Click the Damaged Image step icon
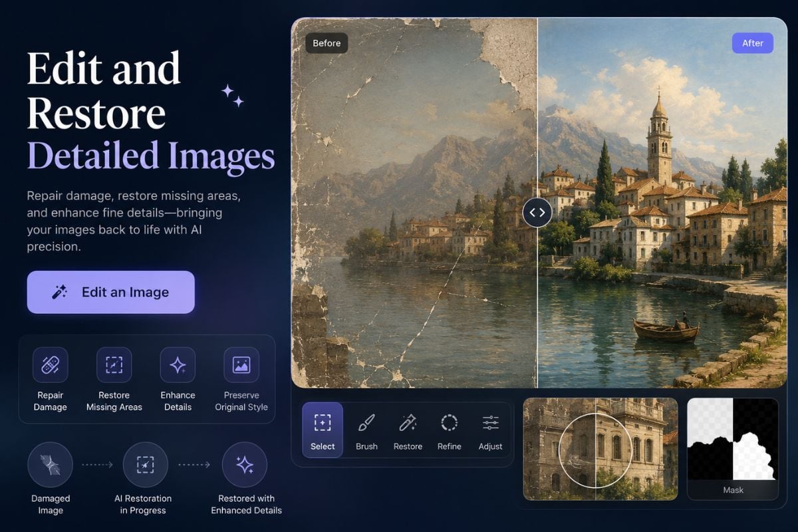798x532 pixels. point(50,464)
